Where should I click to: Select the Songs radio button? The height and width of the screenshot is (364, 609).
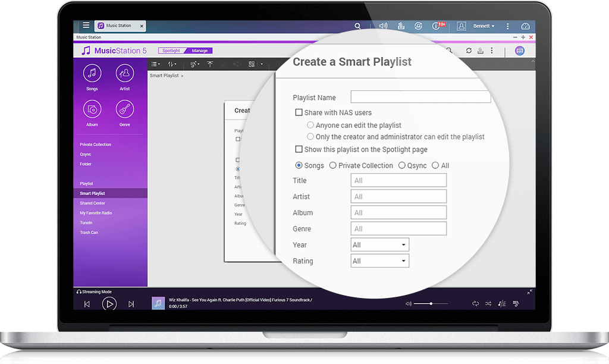pos(299,165)
